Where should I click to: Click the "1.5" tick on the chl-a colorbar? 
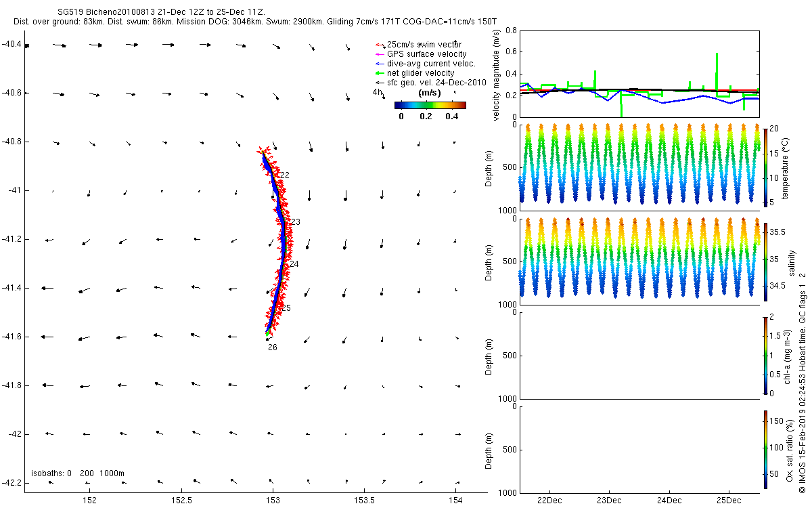click(x=775, y=335)
